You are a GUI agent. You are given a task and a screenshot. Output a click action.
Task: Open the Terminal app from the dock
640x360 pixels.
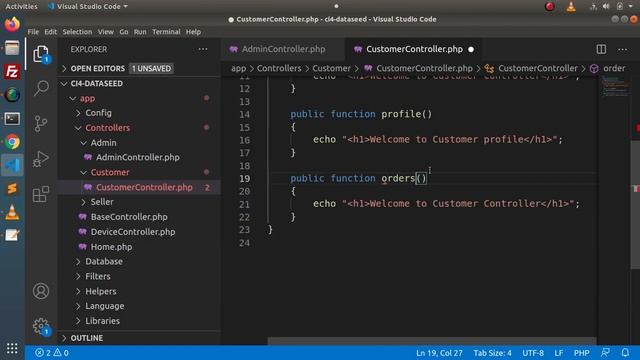click(12, 119)
